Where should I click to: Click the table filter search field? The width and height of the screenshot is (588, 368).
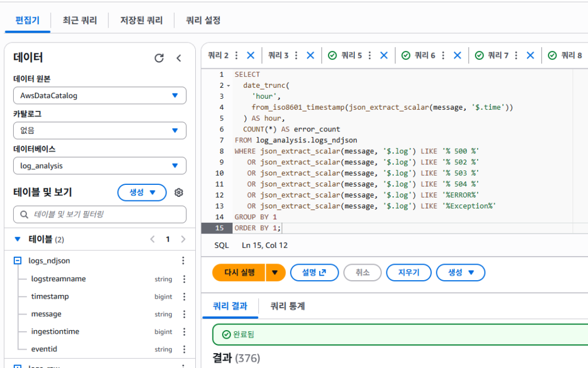click(x=100, y=214)
